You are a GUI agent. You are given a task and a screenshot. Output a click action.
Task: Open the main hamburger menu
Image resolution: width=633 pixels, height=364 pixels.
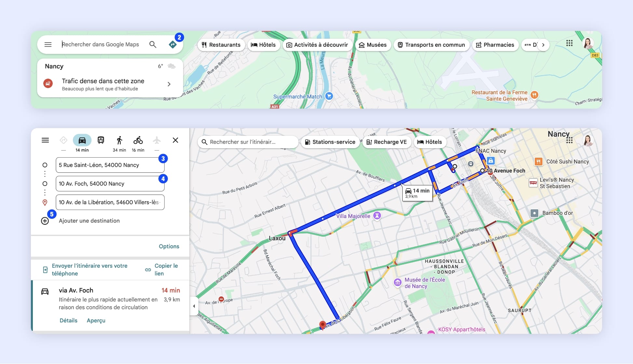[x=48, y=44]
